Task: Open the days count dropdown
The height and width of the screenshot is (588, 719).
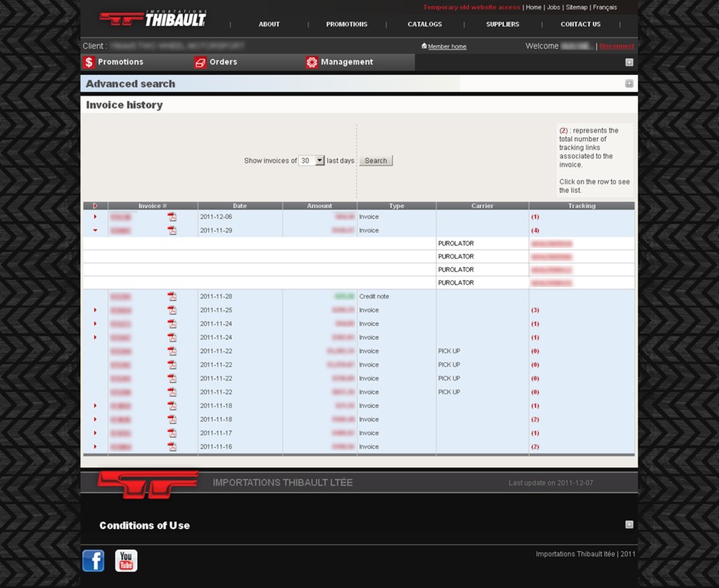Action: [312, 161]
